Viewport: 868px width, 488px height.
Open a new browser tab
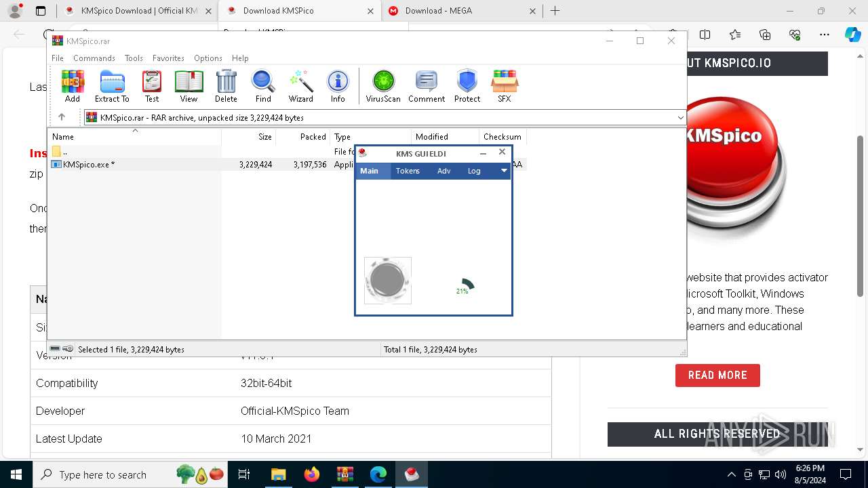555,11
